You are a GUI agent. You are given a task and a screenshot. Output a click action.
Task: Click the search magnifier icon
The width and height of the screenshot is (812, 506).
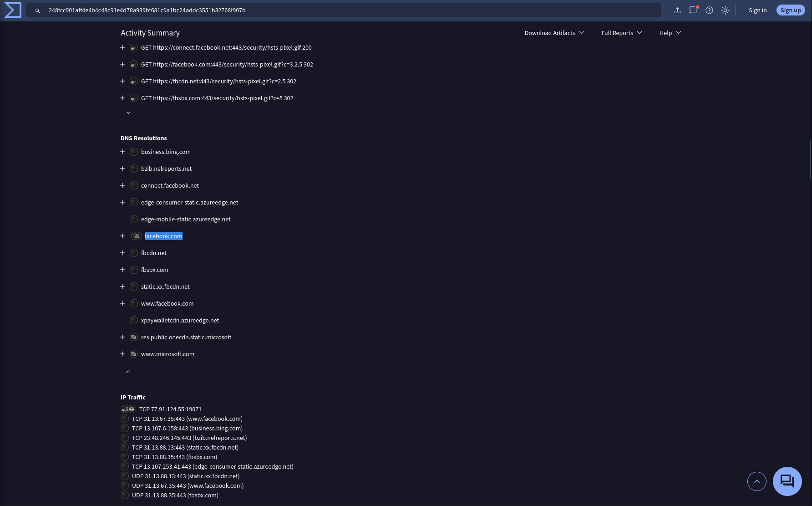38,10
